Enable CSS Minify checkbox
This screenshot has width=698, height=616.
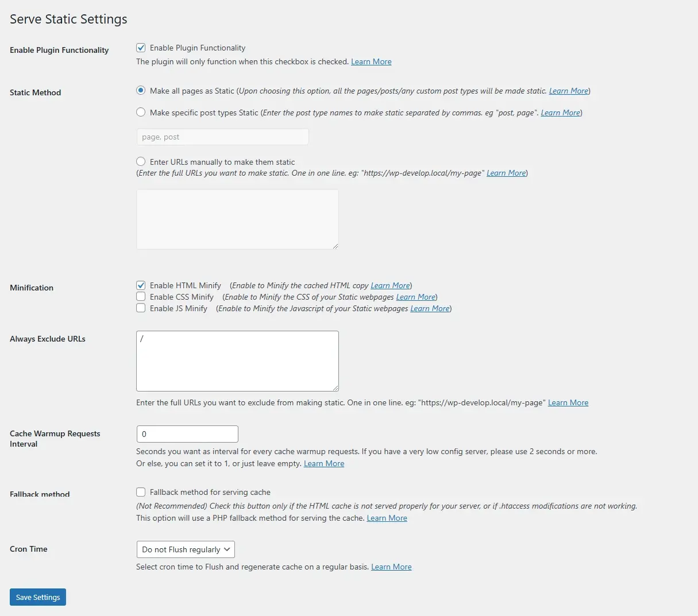pyautogui.click(x=141, y=297)
